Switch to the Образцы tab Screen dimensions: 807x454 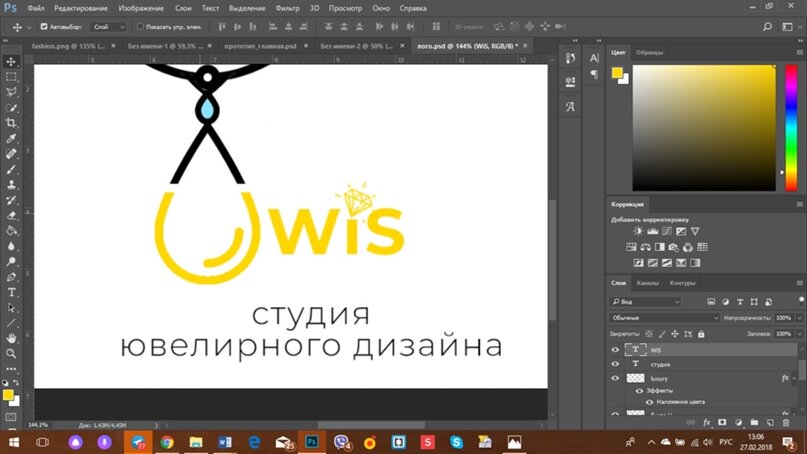point(650,53)
